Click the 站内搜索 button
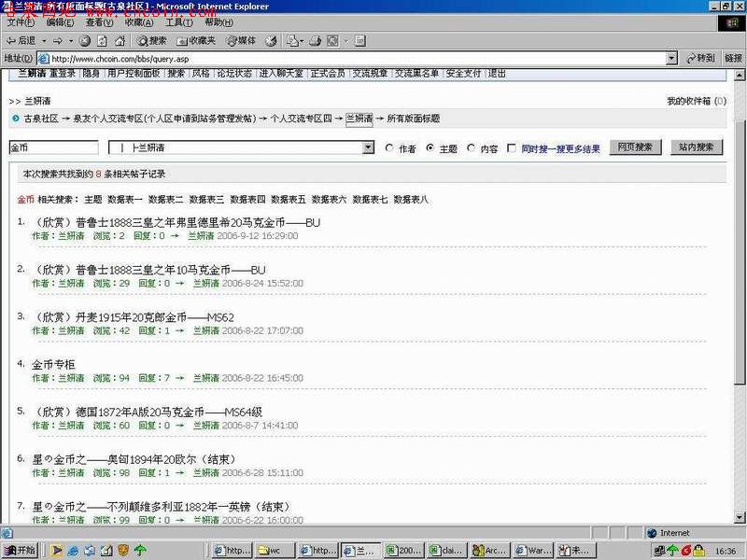The height and width of the screenshot is (560, 747). pos(697,147)
